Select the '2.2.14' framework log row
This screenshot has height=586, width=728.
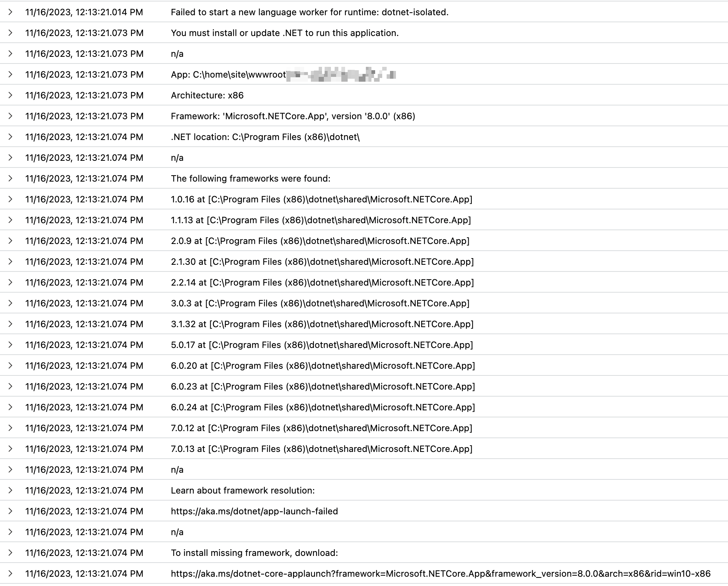click(x=322, y=283)
